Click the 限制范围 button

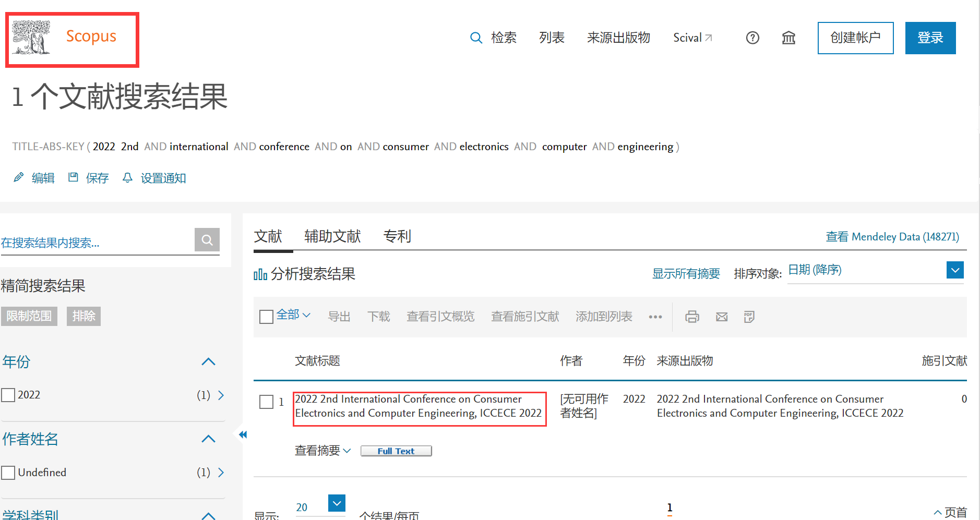(x=29, y=316)
